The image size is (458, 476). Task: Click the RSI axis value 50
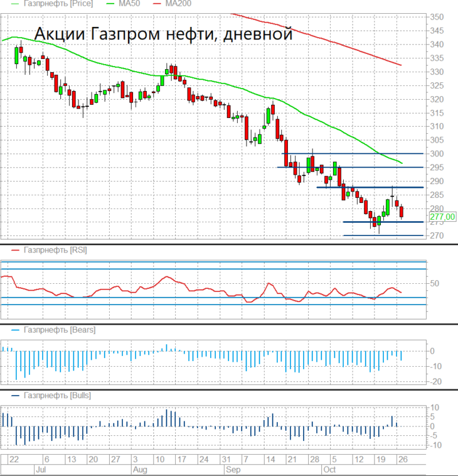[434, 284]
